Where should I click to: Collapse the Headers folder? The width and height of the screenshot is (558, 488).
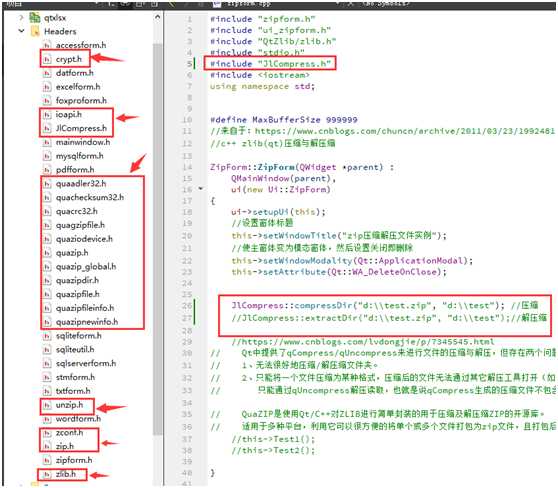21,31
